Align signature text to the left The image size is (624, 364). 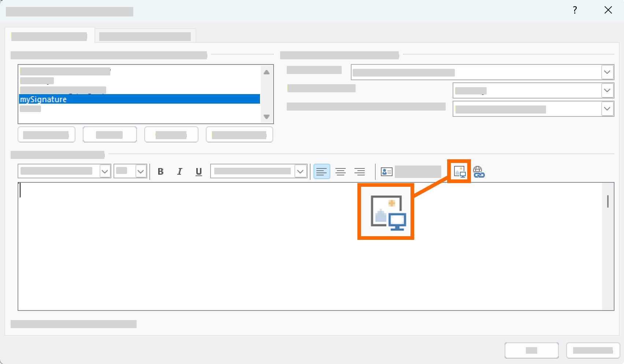322,171
